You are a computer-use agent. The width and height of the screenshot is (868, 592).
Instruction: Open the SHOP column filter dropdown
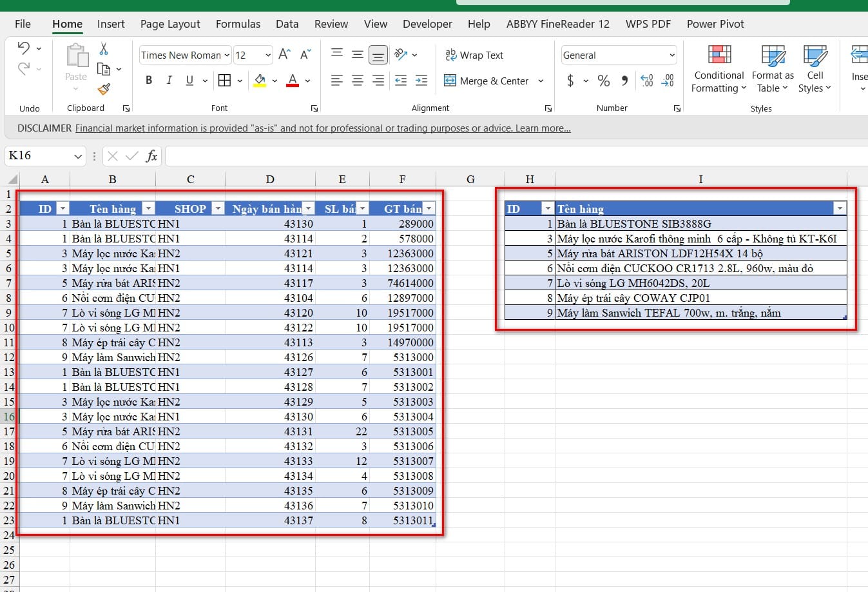click(218, 208)
